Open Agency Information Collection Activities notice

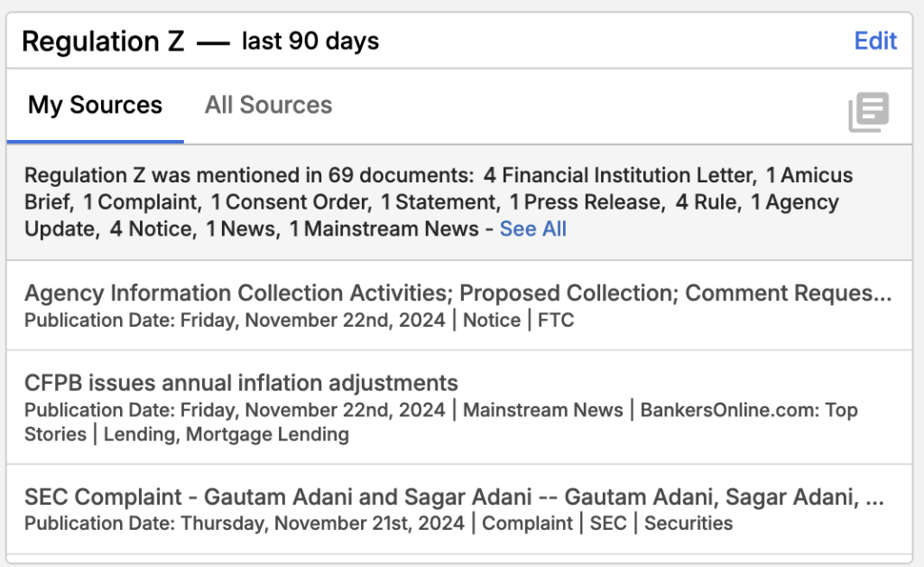click(457, 293)
